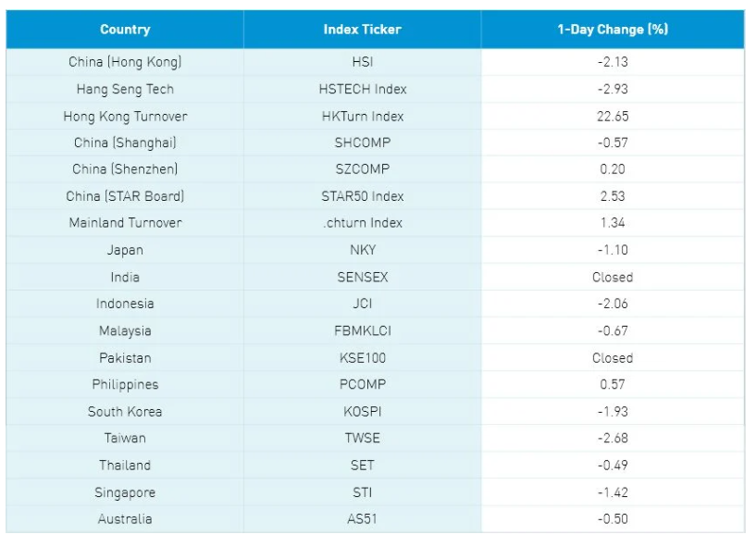The image size is (756, 547).
Task: Select the NKY ticker for Japan
Action: tap(363, 250)
